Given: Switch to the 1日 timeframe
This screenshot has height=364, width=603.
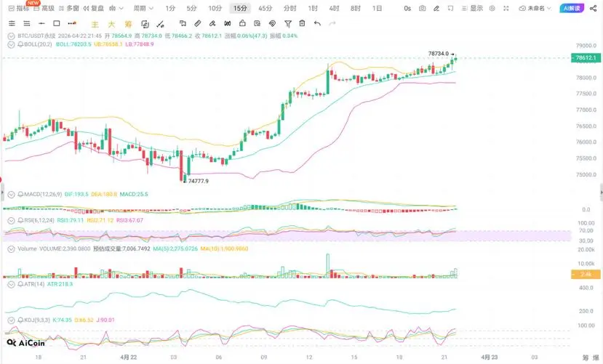Looking at the screenshot, I should tap(378, 8).
